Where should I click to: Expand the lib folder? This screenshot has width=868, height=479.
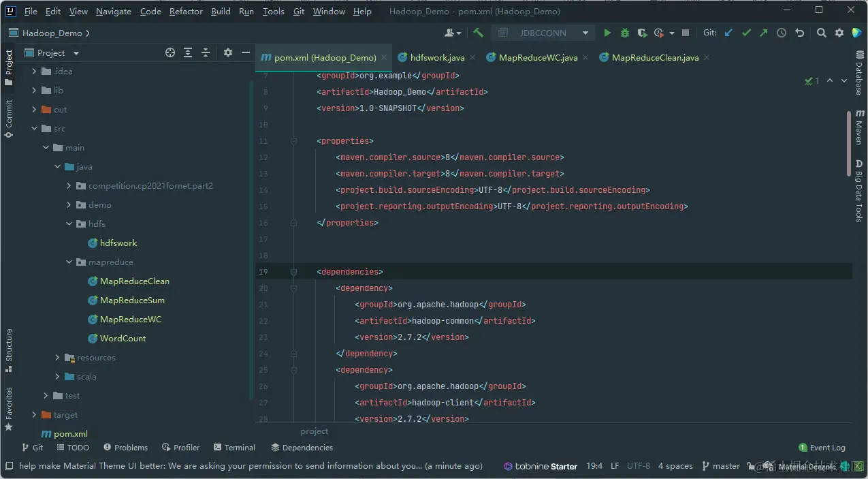point(34,91)
